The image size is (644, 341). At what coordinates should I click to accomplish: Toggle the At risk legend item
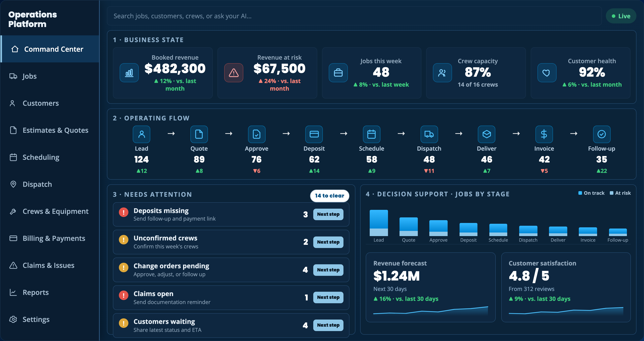click(620, 193)
